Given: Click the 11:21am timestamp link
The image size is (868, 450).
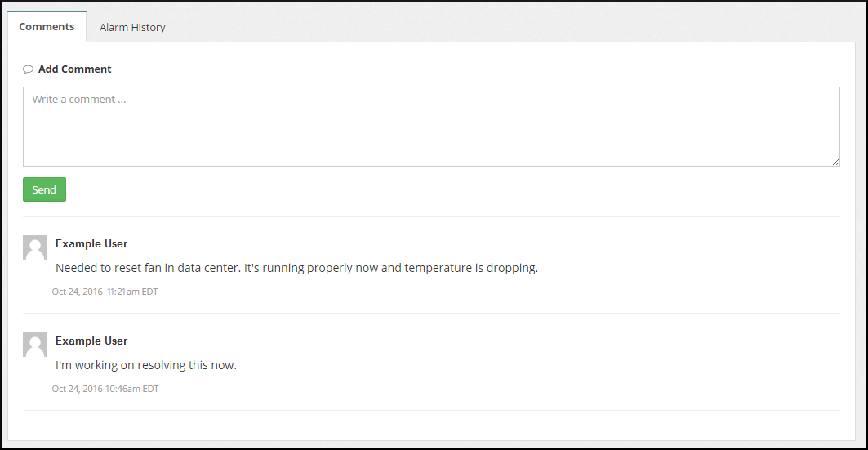Looking at the screenshot, I should tap(123, 292).
